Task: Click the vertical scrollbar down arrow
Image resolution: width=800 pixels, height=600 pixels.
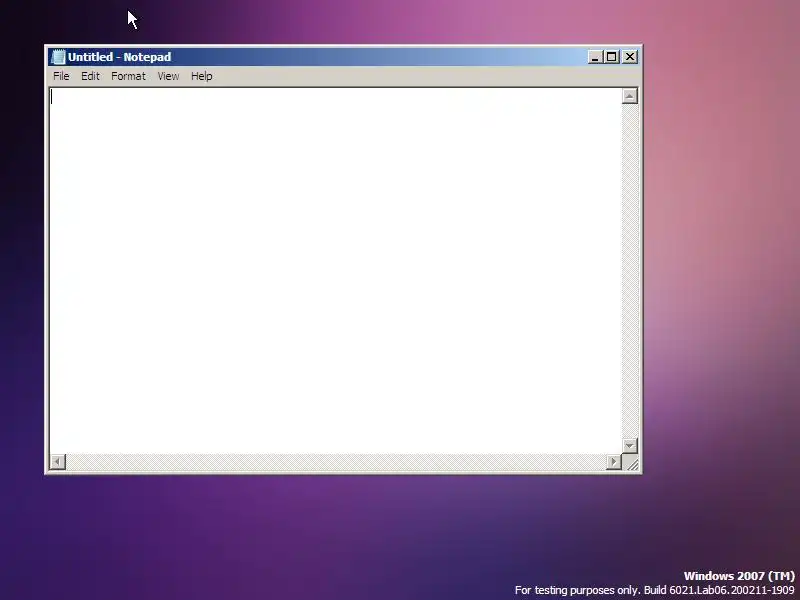Action: tap(630, 445)
